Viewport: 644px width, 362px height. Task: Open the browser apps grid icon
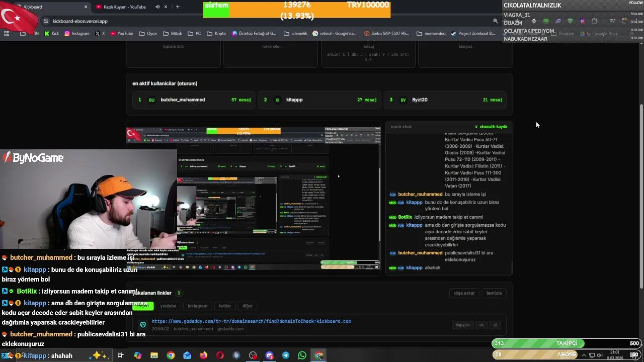pos(7,34)
